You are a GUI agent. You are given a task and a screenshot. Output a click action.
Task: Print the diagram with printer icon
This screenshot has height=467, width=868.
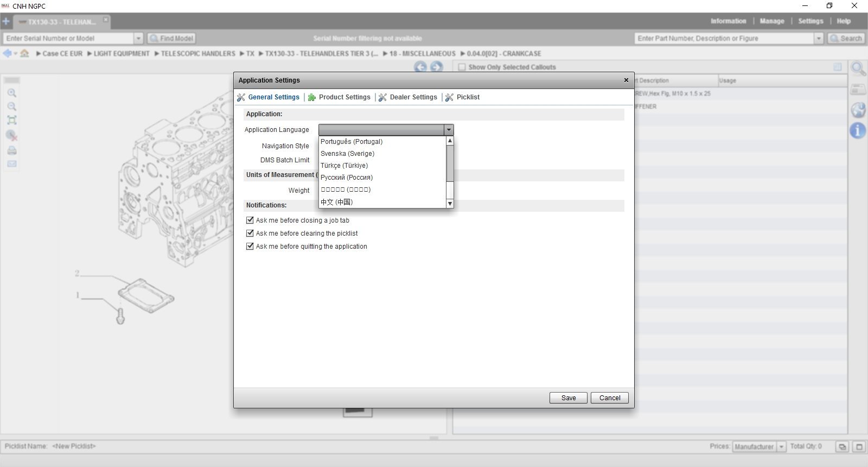(x=12, y=150)
